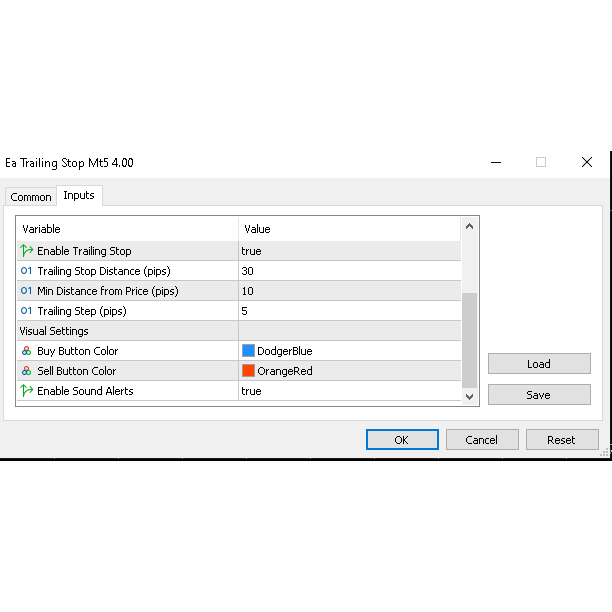Screen dimensions: 612x612
Task: Toggle the Enable Sound Alerts true value
Action: pyautogui.click(x=251, y=391)
